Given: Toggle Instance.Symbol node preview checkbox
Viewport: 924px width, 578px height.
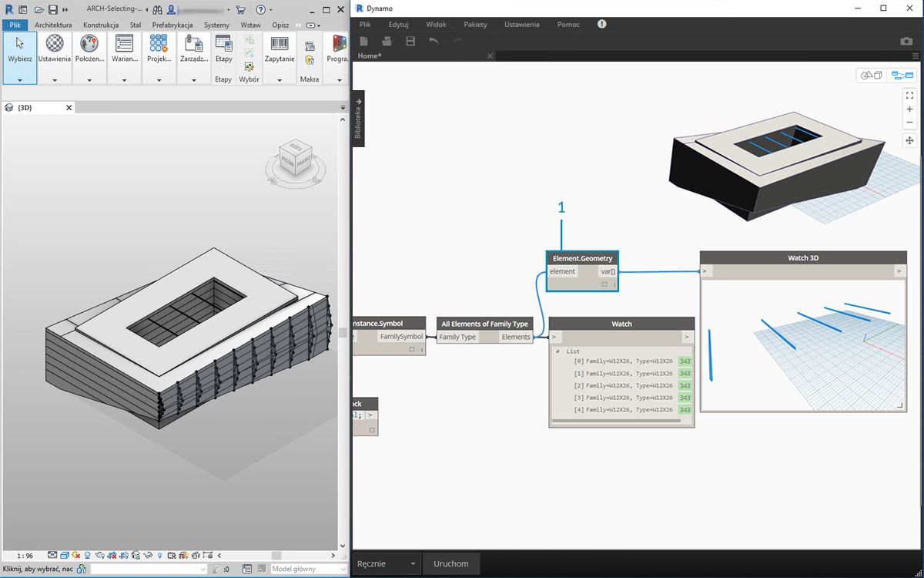Looking at the screenshot, I should point(412,350).
